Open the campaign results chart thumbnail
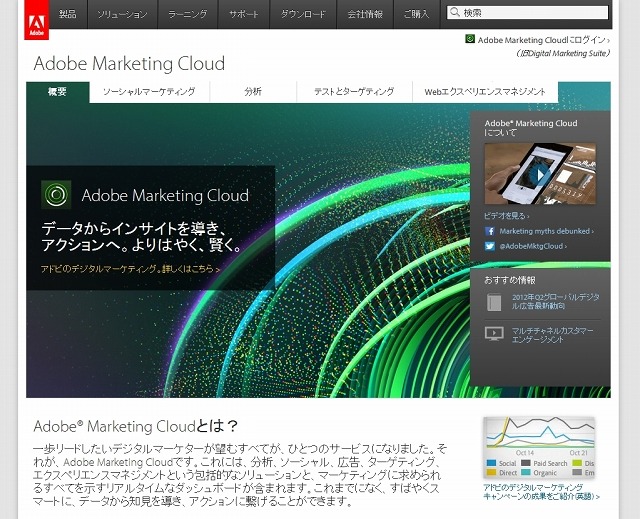 click(x=538, y=446)
